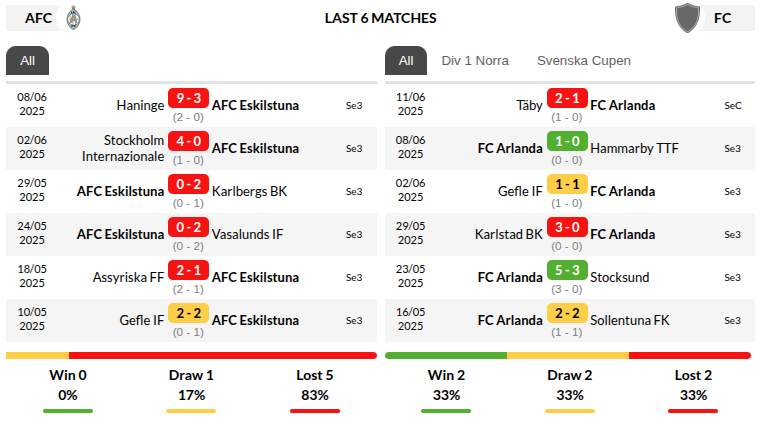Click the 9 - 3 score badge
The height and width of the screenshot is (425, 768).
(188, 98)
